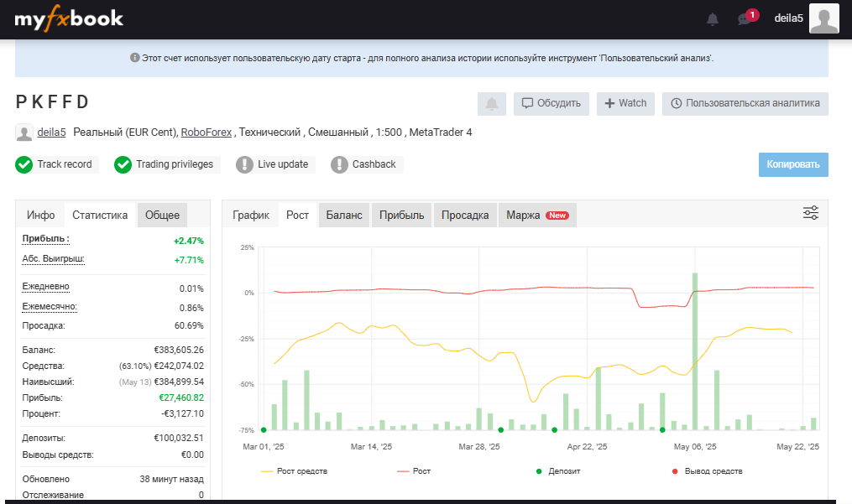Click the profit value €27,460.82

click(181, 397)
